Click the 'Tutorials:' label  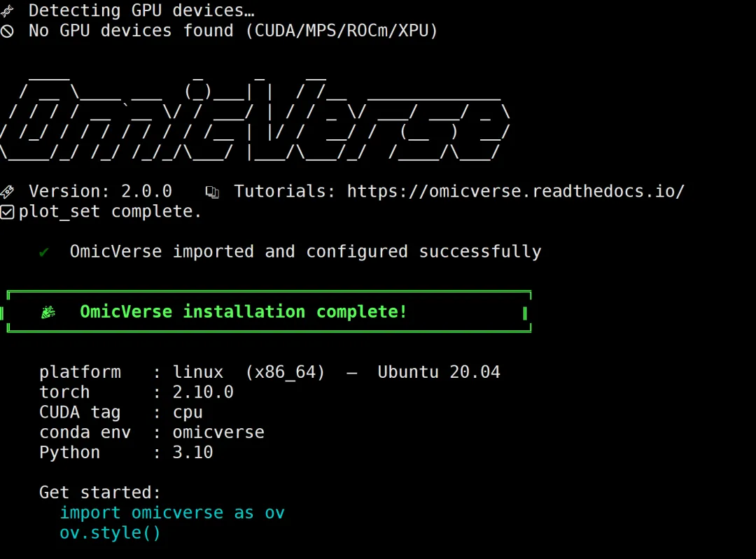[x=284, y=191]
